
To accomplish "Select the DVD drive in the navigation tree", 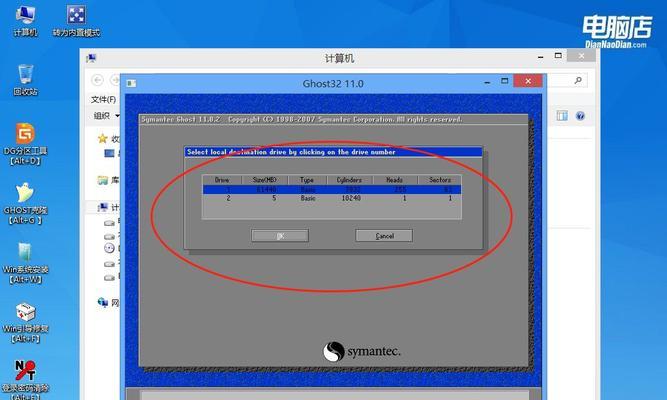I will [x=109, y=249].
